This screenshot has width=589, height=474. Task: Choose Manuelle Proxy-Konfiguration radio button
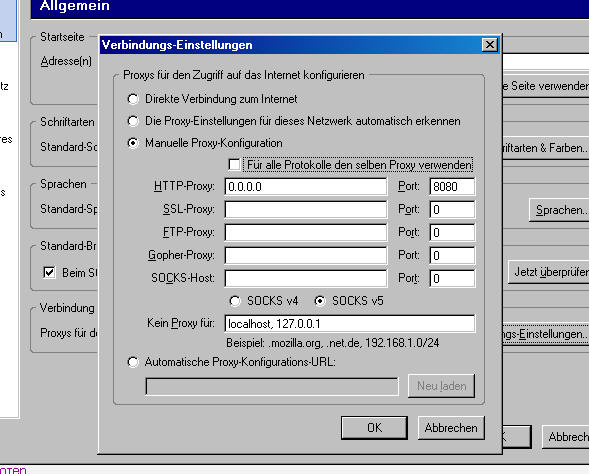pyautogui.click(x=133, y=143)
